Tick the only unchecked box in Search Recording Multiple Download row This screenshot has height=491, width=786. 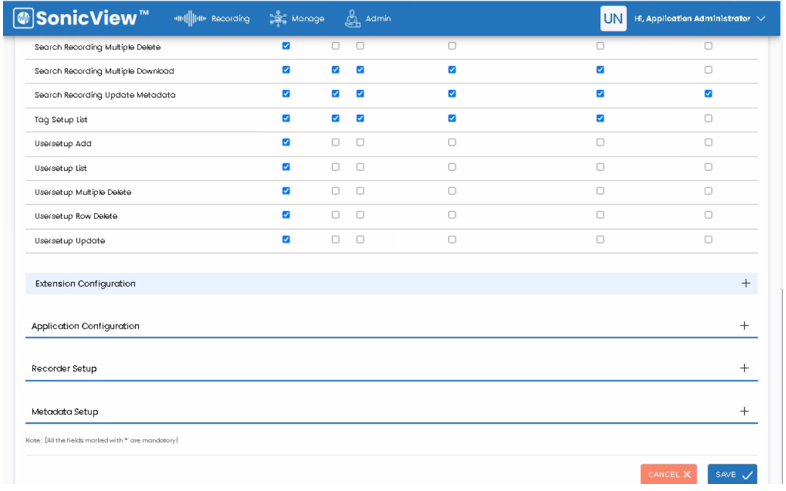coord(708,70)
